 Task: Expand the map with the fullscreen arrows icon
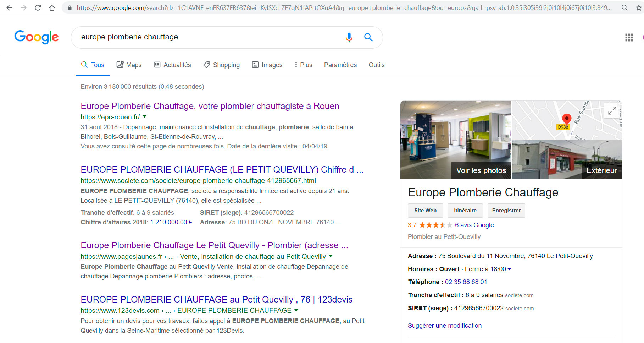click(x=612, y=111)
